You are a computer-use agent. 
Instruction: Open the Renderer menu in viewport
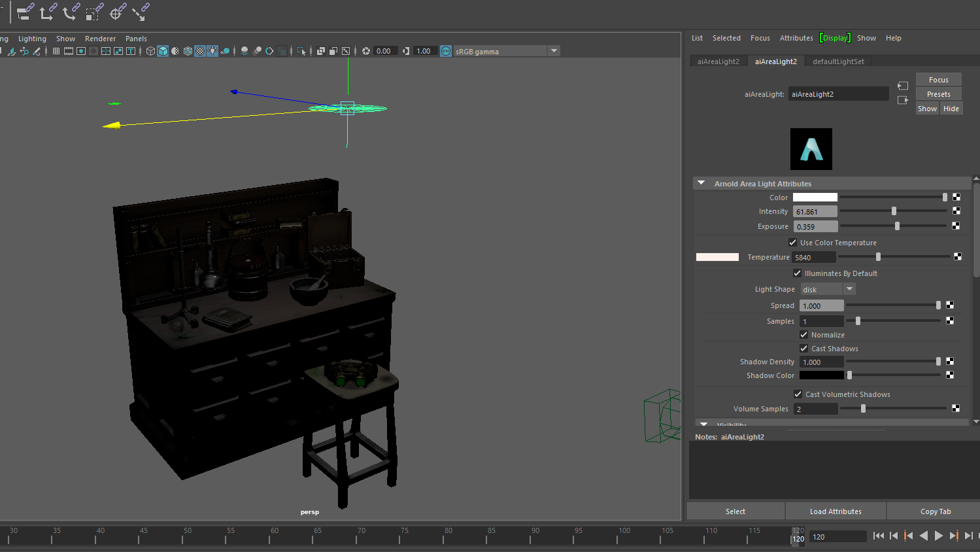100,39
